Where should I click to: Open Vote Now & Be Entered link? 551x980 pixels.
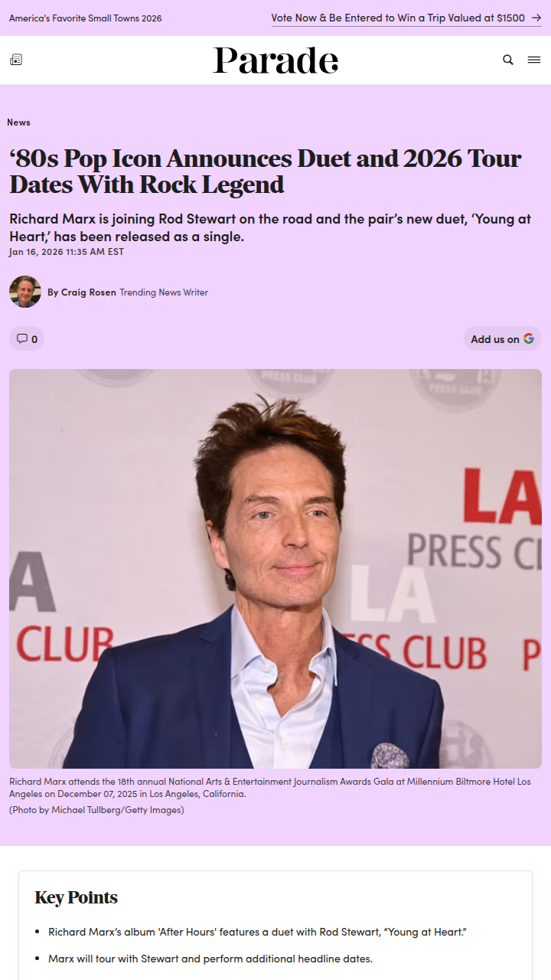[x=398, y=18]
